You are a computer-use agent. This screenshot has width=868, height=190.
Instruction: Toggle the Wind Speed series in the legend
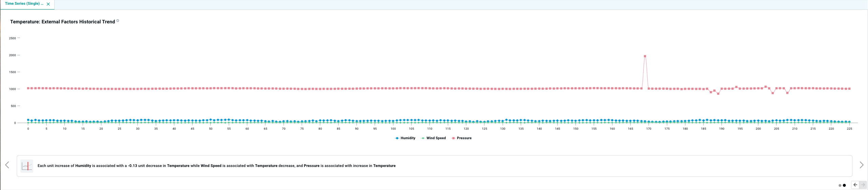(436, 138)
